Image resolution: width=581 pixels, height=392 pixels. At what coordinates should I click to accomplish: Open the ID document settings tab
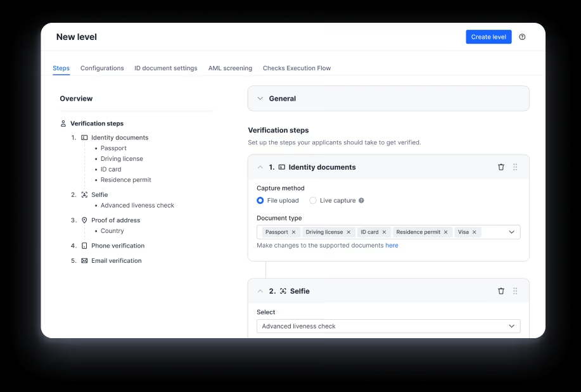(x=165, y=68)
